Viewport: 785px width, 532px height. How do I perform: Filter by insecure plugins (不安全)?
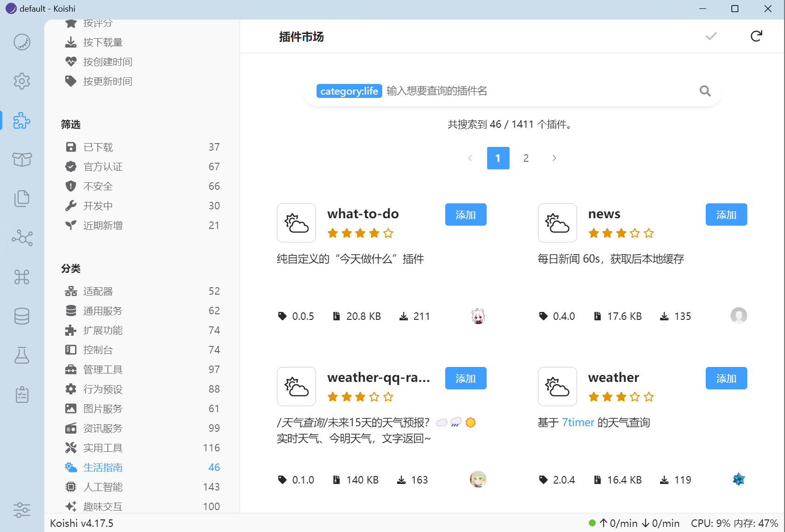pyautogui.click(x=142, y=187)
